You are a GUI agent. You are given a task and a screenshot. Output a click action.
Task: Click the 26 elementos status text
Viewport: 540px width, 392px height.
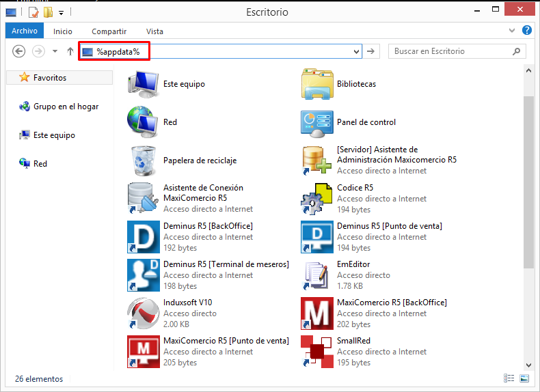pyautogui.click(x=39, y=378)
